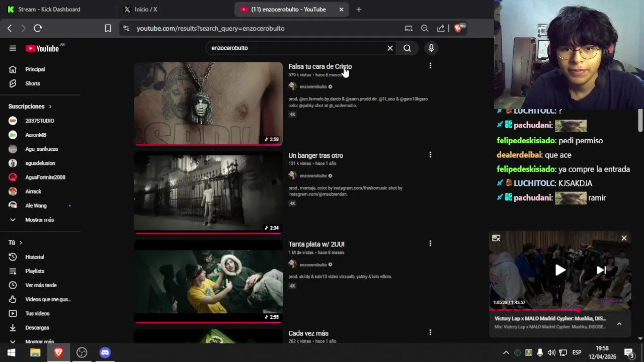The height and width of the screenshot is (362, 644).
Task: Click Tanta plata thumbnail
Action: coord(208,282)
